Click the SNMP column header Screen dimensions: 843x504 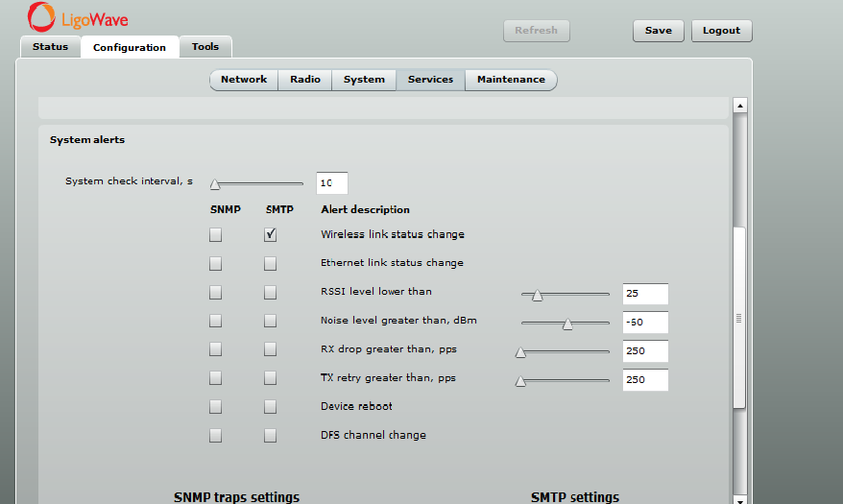pos(226,209)
